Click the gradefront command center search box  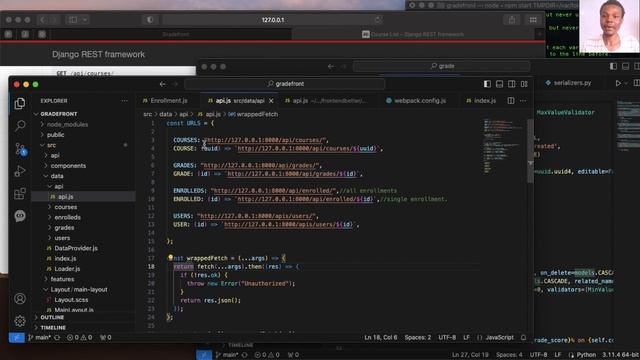click(284, 84)
